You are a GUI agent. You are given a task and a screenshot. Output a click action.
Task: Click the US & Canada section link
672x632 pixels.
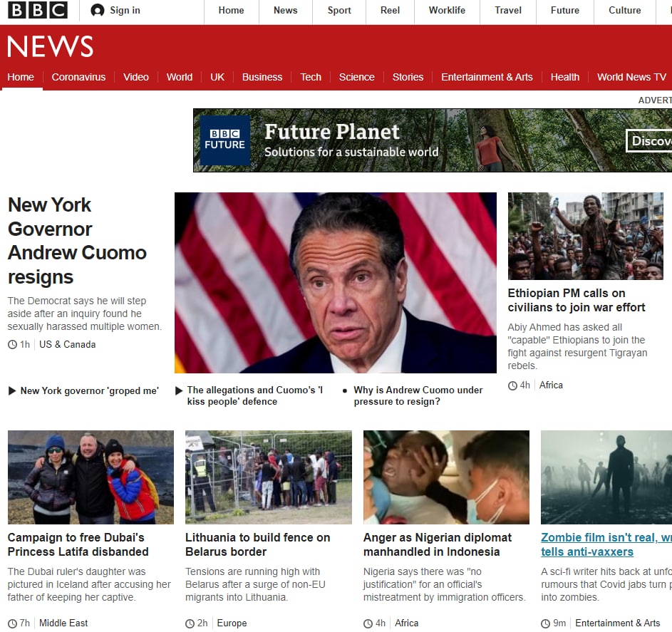[x=67, y=344]
